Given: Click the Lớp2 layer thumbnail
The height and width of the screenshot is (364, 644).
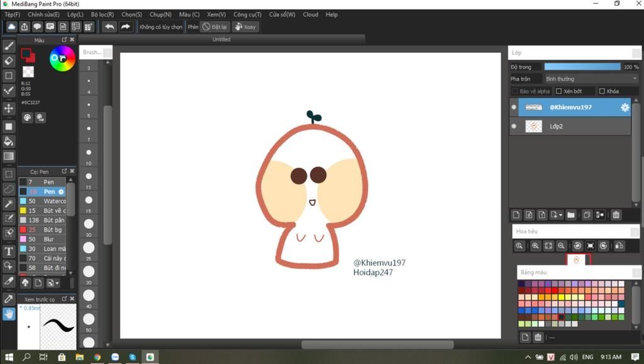Looking at the screenshot, I should click(x=533, y=127).
